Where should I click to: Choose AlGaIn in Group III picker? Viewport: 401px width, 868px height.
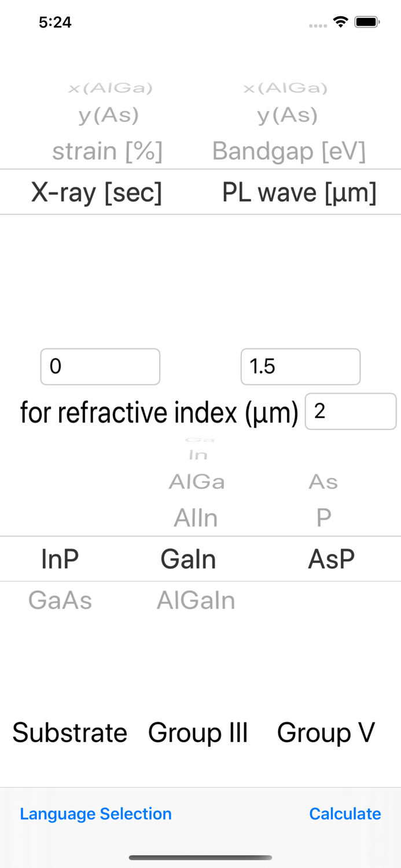coord(196,601)
